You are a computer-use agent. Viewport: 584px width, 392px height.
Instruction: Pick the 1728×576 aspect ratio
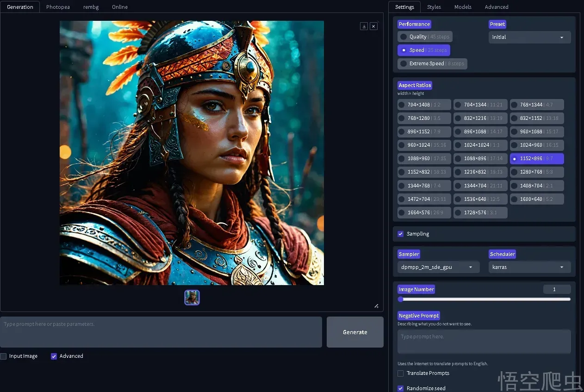(x=480, y=212)
